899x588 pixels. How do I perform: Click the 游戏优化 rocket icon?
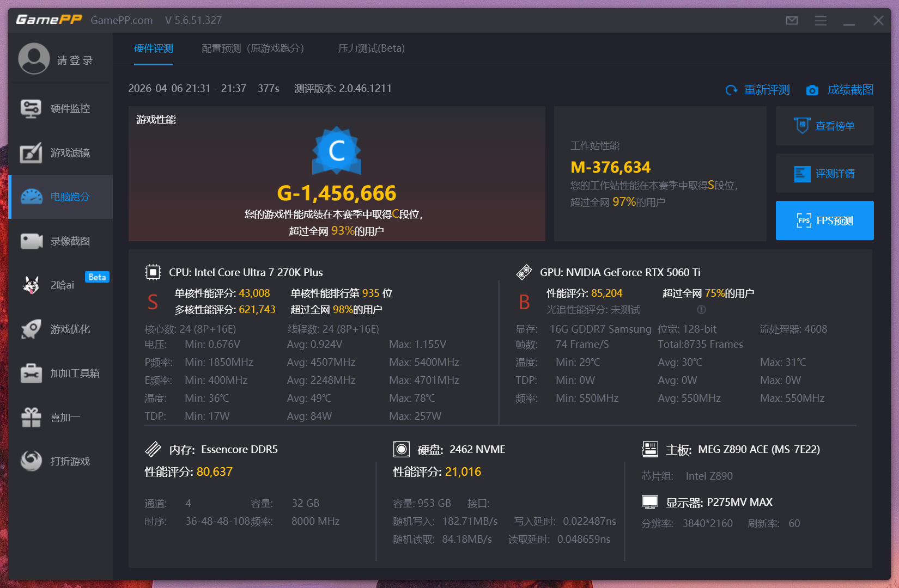coord(31,329)
